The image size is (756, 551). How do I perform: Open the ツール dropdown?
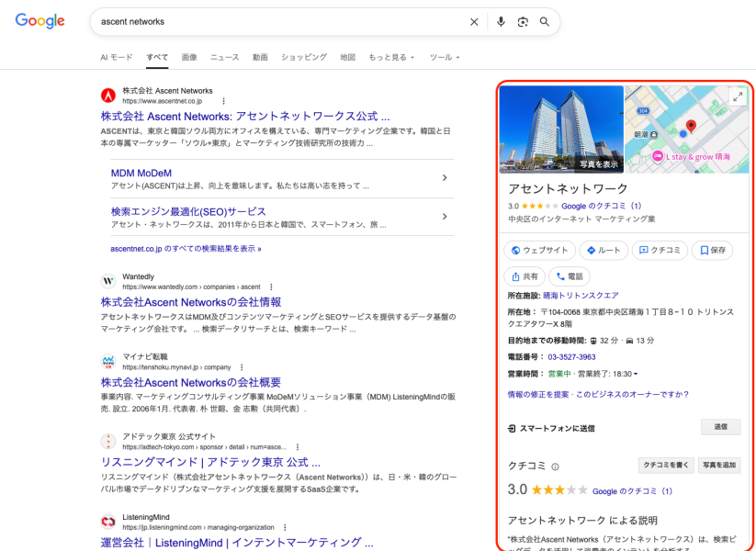[x=442, y=57]
